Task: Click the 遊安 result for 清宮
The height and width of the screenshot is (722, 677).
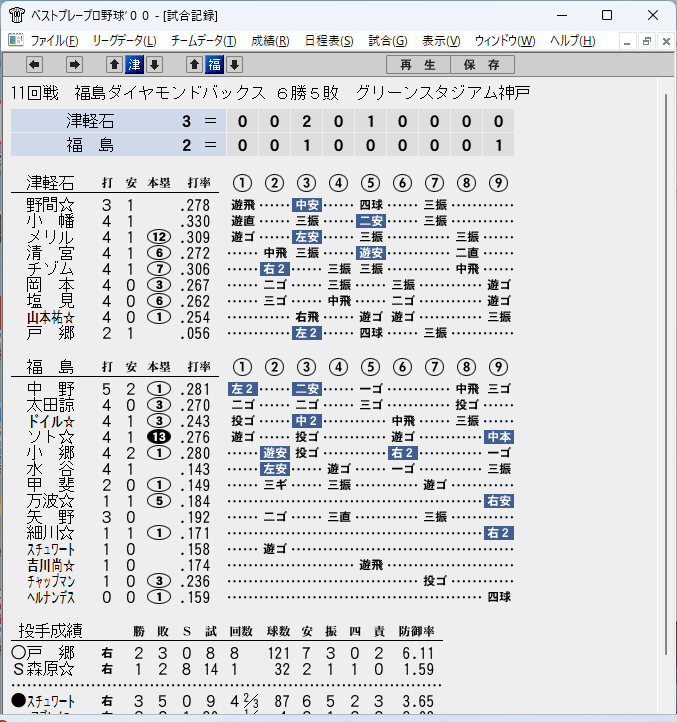Action: pyautogui.click(x=371, y=253)
